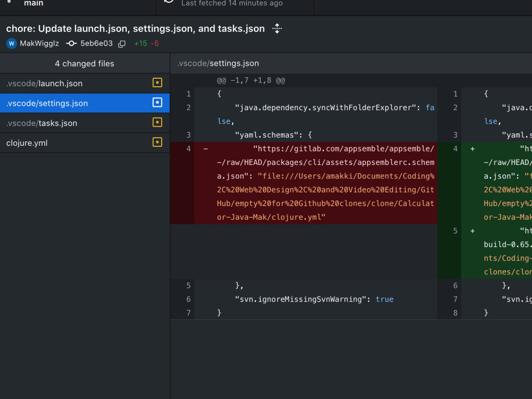Click the MakWigglz author name

[x=39, y=44]
